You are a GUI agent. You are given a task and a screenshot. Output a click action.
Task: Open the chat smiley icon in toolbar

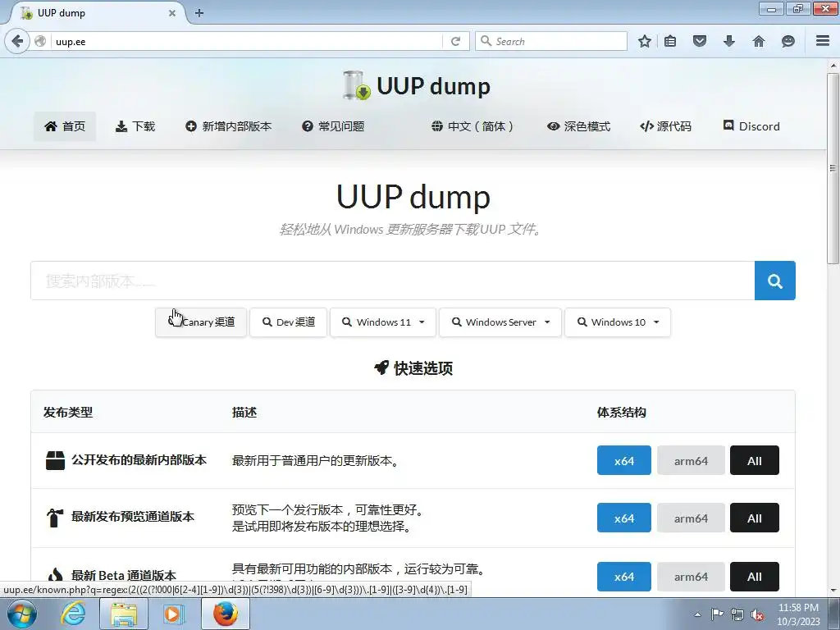coord(788,41)
